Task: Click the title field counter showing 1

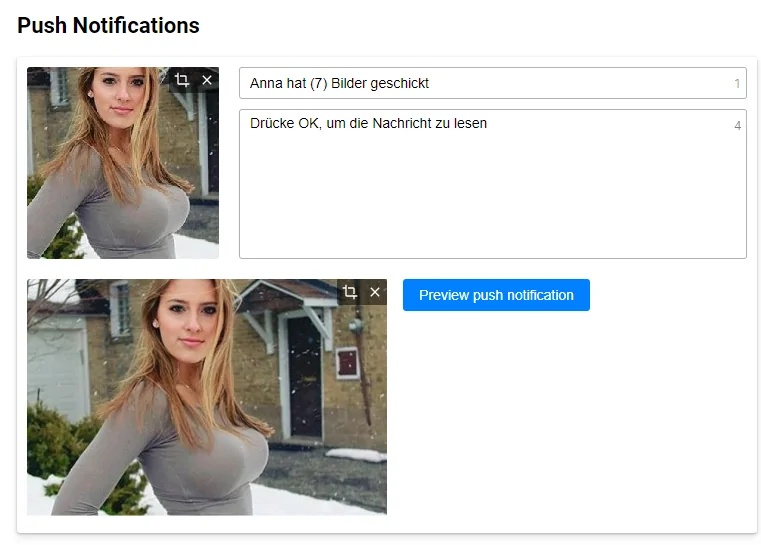Action: [x=737, y=84]
